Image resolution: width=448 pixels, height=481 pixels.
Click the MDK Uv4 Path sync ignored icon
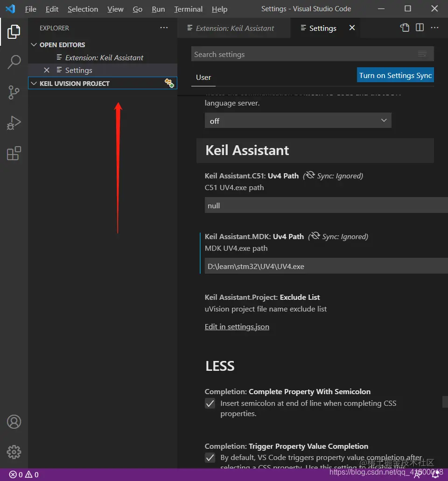(315, 236)
